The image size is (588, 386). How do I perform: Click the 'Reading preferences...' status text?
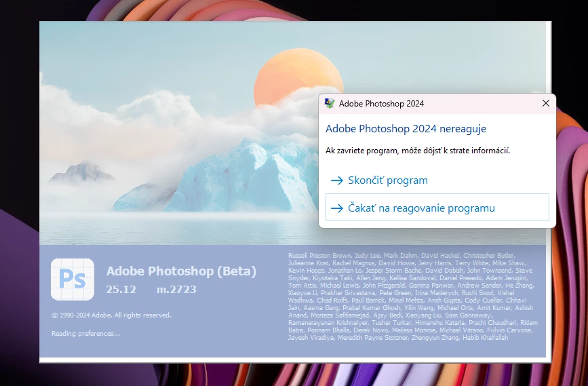tap(86, 334)
